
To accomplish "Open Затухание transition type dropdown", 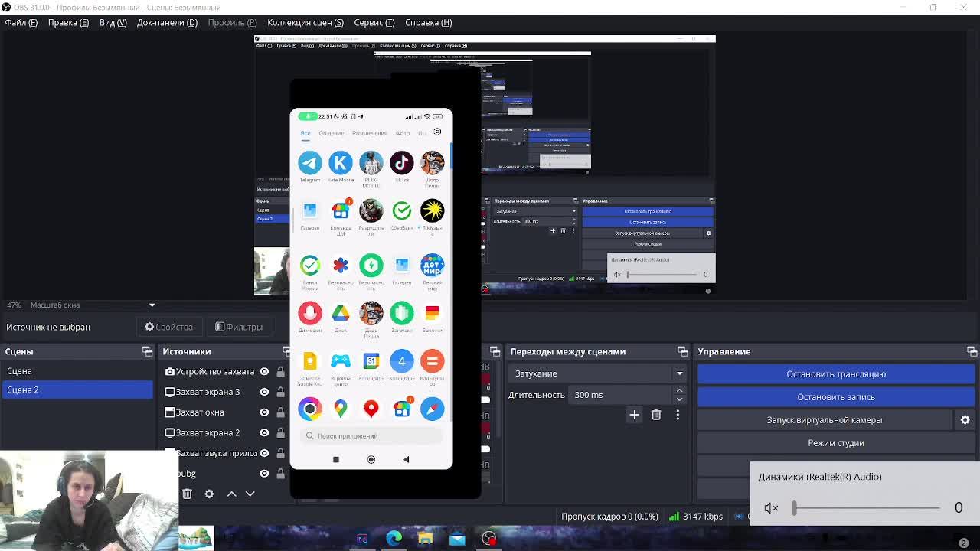I will (x=596, y=373).
